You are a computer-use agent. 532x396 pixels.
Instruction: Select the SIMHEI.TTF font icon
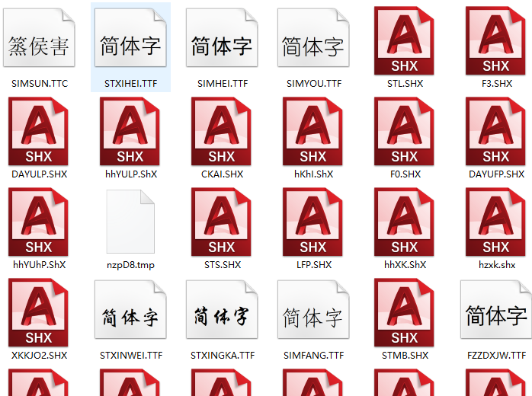pyautogui.click(x=222, y=37)
